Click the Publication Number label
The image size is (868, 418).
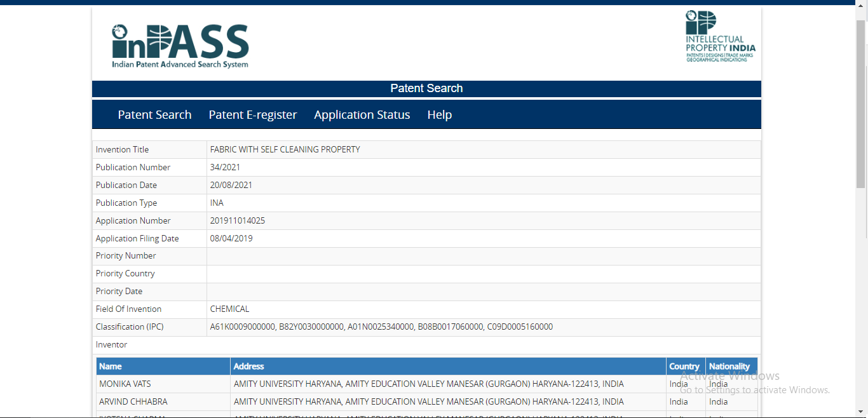point(133,167)
